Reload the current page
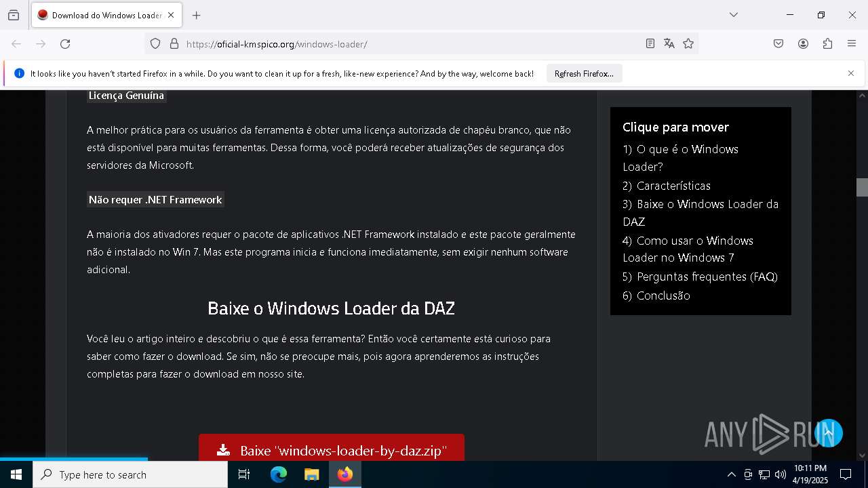This screenshot has height=488, width=868. [65, 44]
